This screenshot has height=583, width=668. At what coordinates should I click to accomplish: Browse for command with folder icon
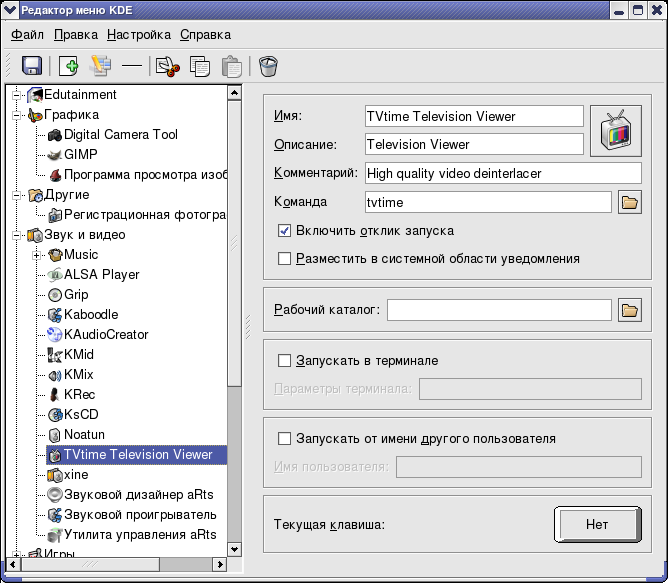(x=630, y=202)
